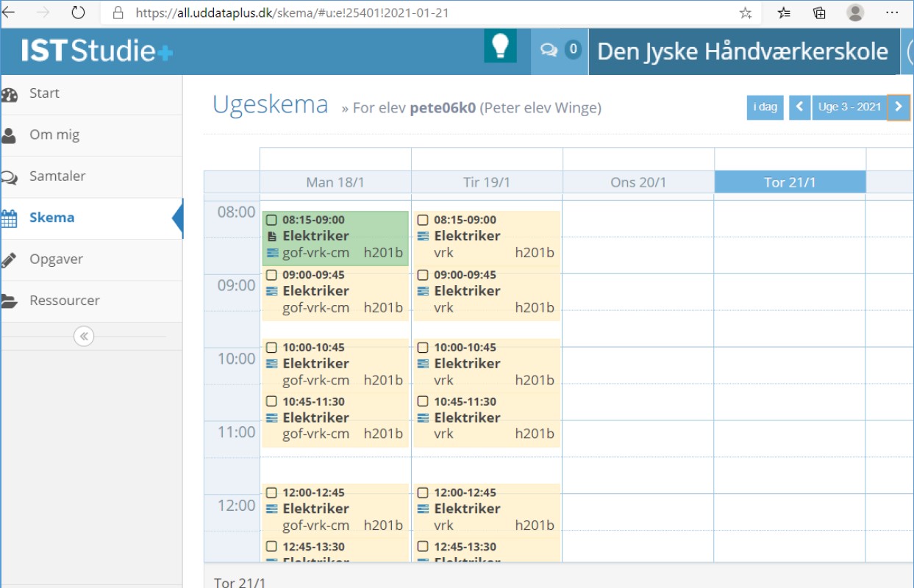This screenshot has width=914, height=588.
Task: Click document icon in Monday 08:15 lesson
Action: click(272, 236)
